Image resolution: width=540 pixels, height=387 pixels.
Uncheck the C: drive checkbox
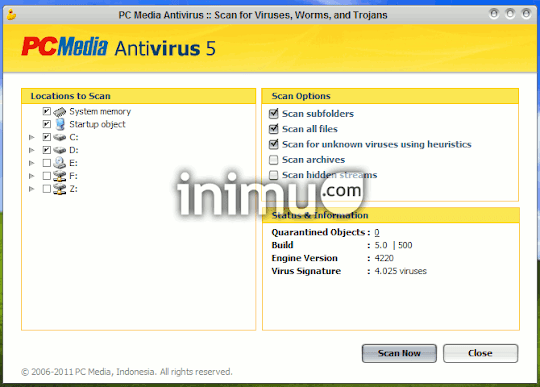click(47, 137)
